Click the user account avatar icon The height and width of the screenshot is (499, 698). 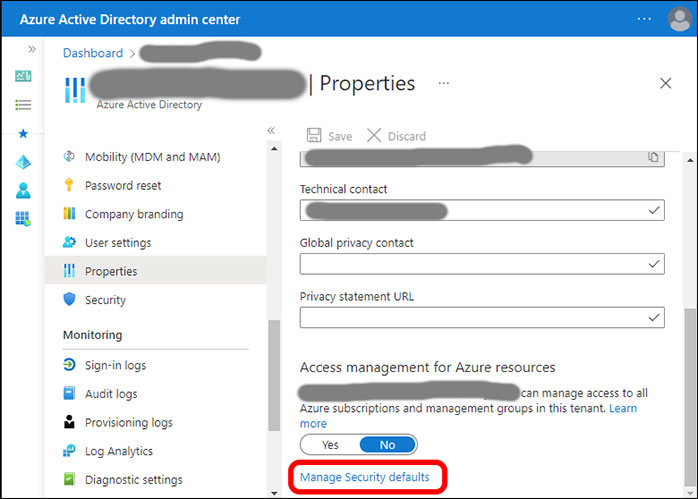pyautogui.click(x=679, y=20)
